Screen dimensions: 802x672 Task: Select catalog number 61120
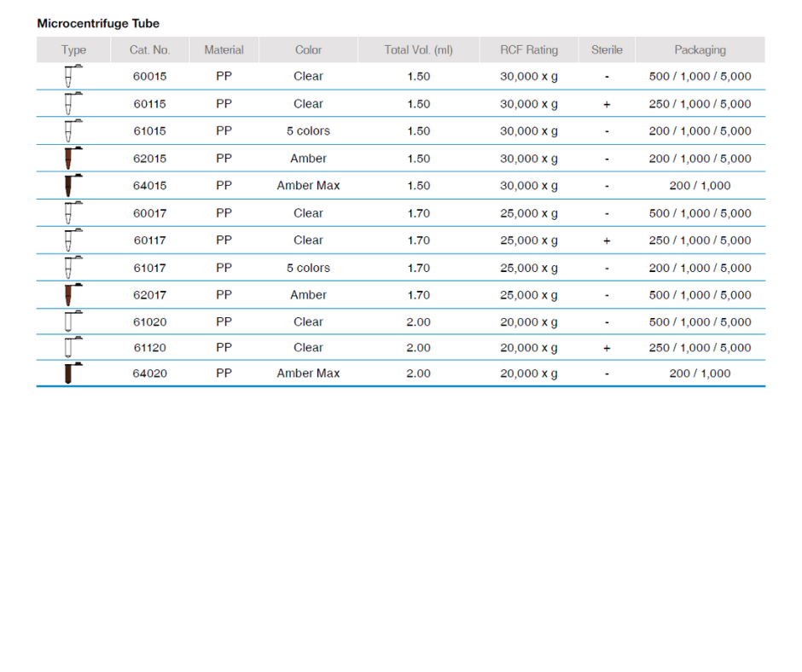point(150,348)
